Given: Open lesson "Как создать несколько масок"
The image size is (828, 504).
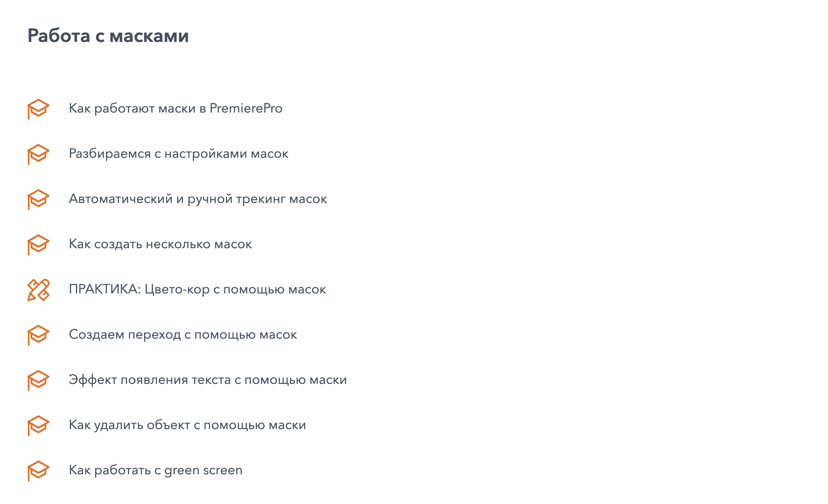Looking at the screenshot, I should pyautogui.click(x=160, y=244).
